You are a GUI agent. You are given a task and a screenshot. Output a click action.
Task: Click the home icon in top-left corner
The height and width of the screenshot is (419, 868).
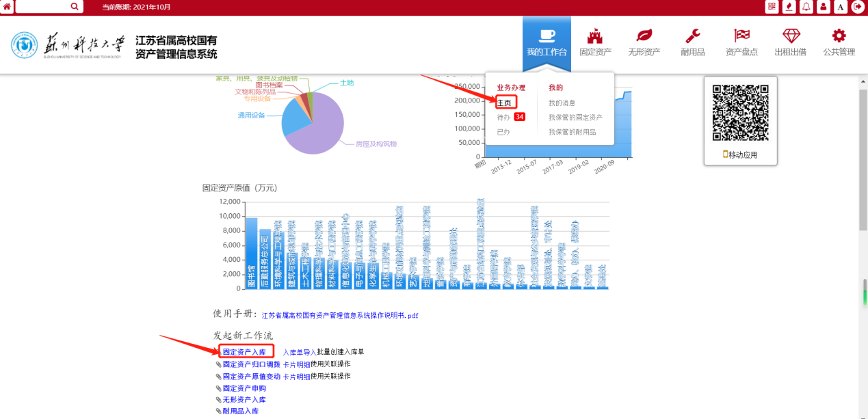pos(7,7)
